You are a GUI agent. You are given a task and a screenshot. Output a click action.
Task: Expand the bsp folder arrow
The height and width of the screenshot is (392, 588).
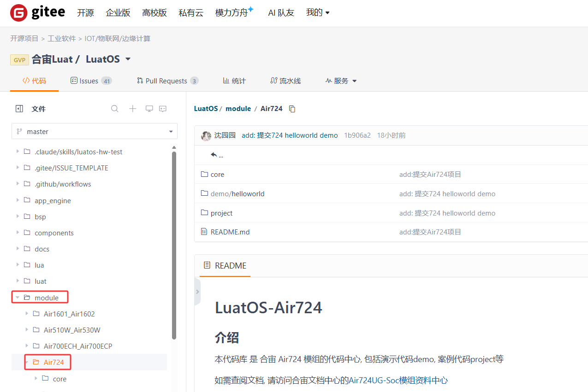point(18,216)
